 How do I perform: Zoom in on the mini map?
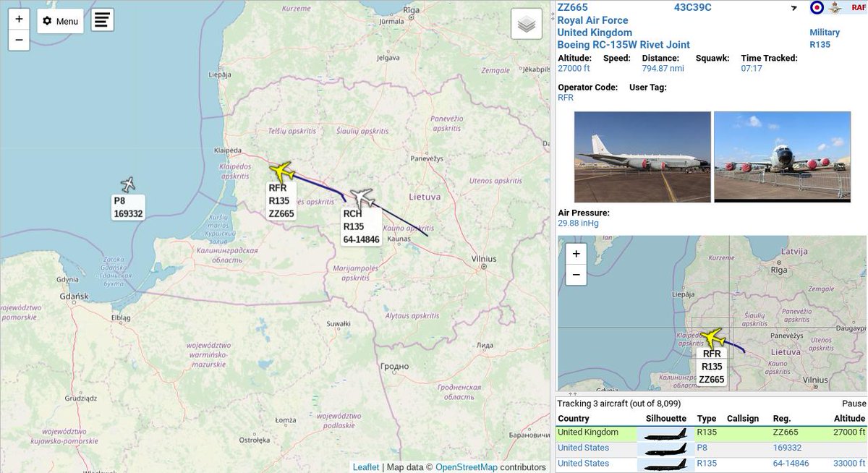(x=576, y=254)
